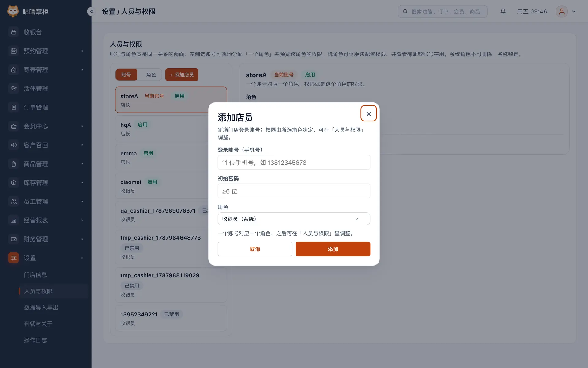The width and height of the screenshot is (588, 368).
Task: Select tmp_cashier_1787988119029 account row
Action: click(171, 285)
